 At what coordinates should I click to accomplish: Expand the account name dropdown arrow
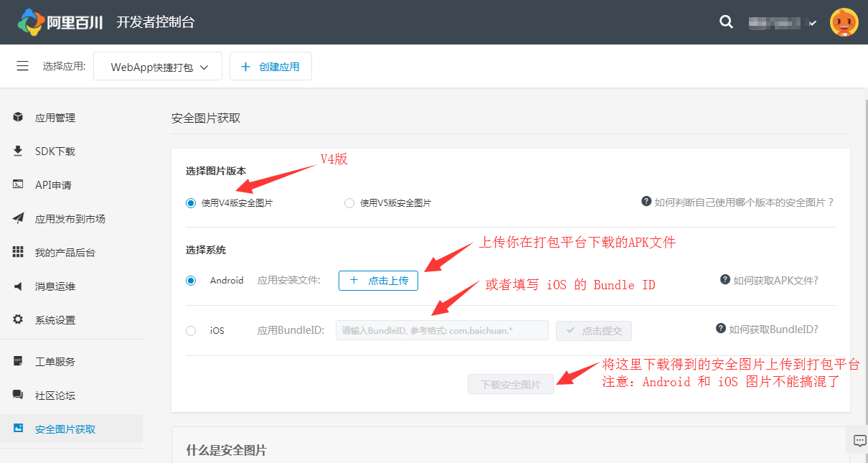click(813, 23)
